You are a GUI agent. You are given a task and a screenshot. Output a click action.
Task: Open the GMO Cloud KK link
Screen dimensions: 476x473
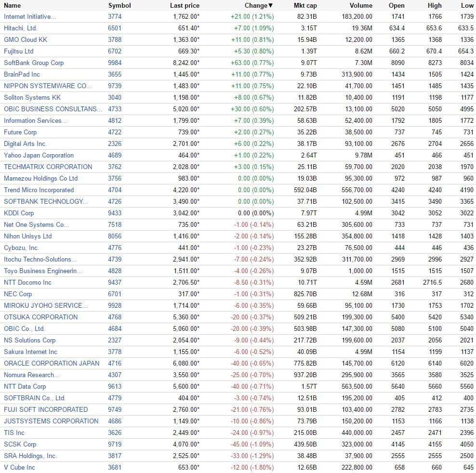pyautogui.click(x=26, y=40)
